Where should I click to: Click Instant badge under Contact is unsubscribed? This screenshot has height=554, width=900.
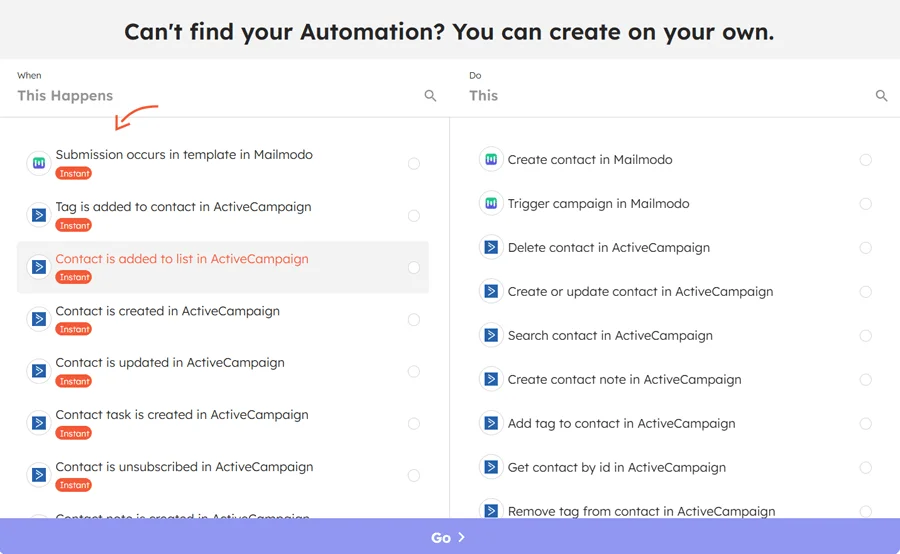pyautogui.click(x=73, y=485)
